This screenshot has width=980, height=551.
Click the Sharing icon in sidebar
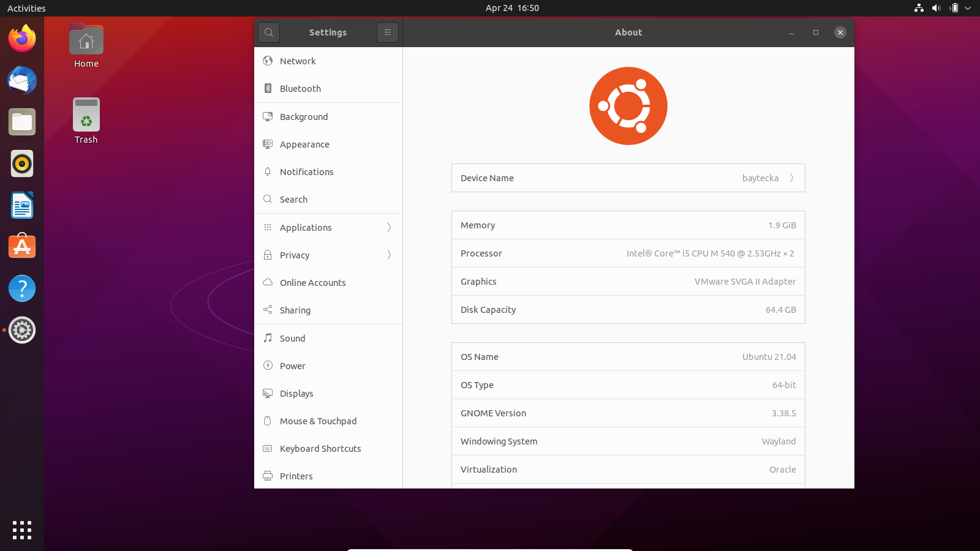[268, 310]
